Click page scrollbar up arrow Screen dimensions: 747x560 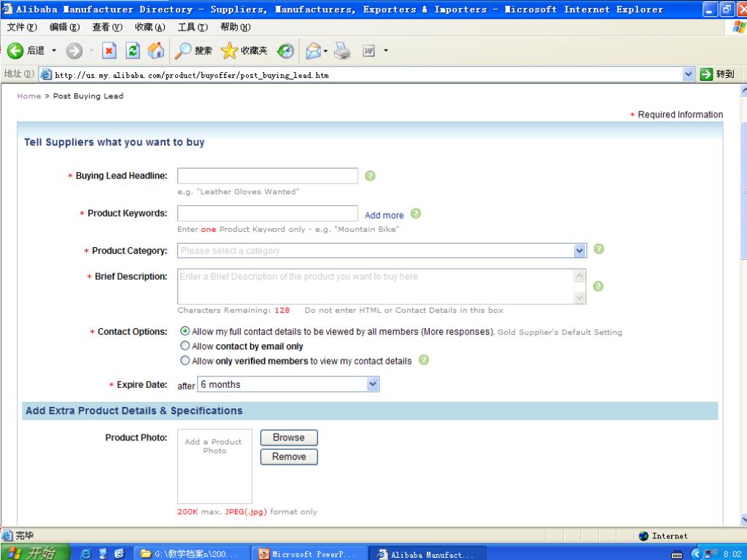coord(743,90)
